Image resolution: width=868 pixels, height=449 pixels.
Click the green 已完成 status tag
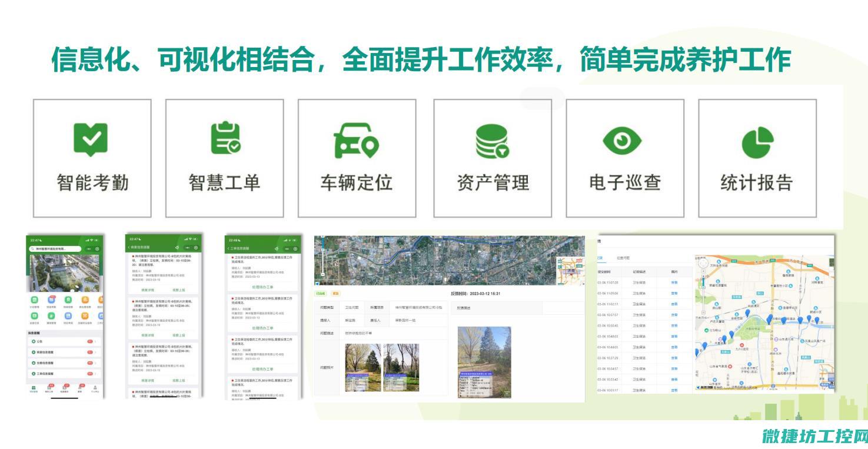[x=320, y=293]
